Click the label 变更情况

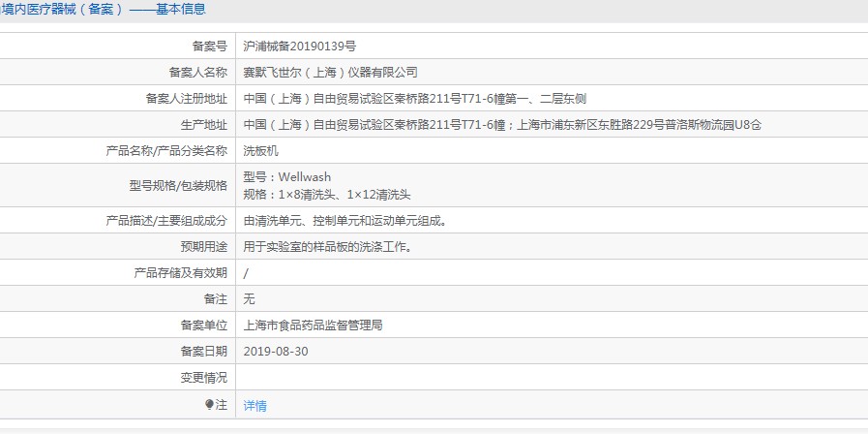pyautogui.click(x=204, y=378)
